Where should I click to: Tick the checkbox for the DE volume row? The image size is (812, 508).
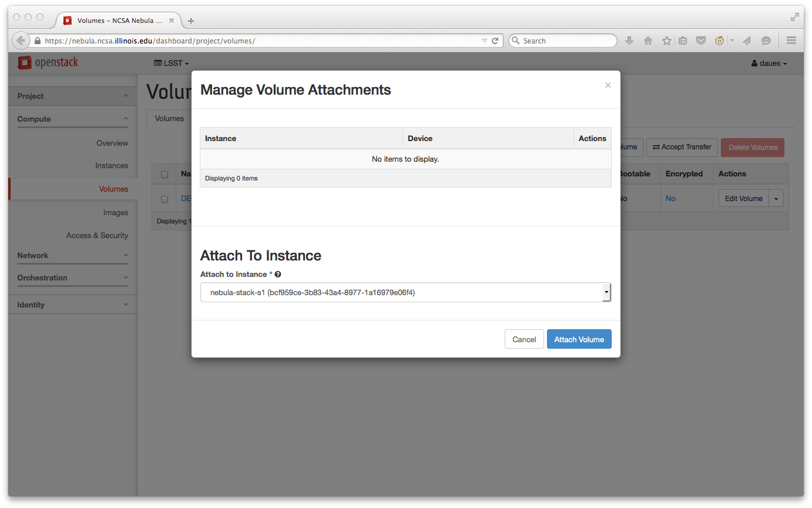point(165,199)
